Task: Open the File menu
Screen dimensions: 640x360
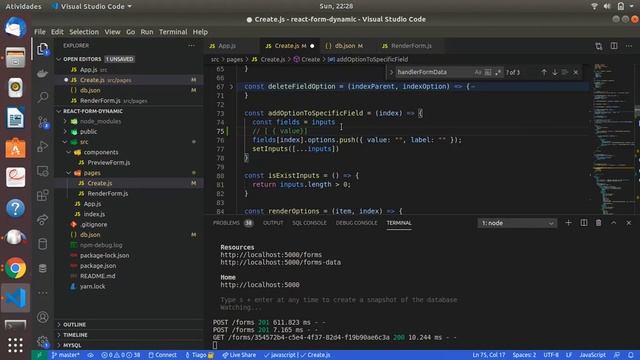Action: (40, 32)
